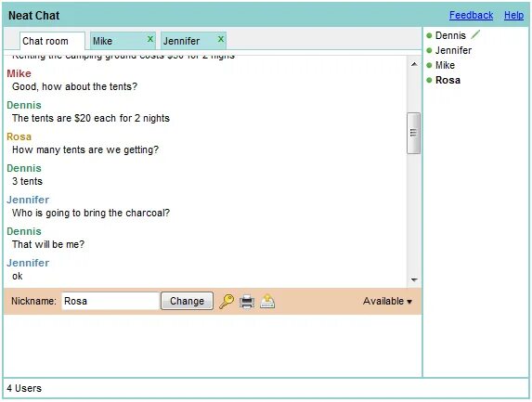The image size is (532, 402).
Task: Click Mike's sender name in the chat
Action: [x=19, y=73]
